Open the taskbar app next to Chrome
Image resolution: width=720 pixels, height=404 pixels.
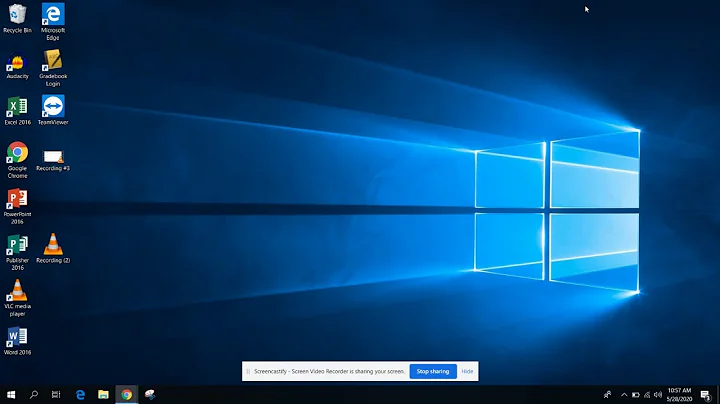(150, 394)
